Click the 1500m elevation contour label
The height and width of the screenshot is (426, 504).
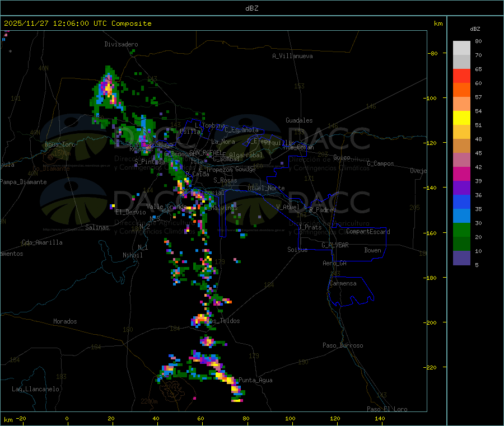click(x=62, y=153)
